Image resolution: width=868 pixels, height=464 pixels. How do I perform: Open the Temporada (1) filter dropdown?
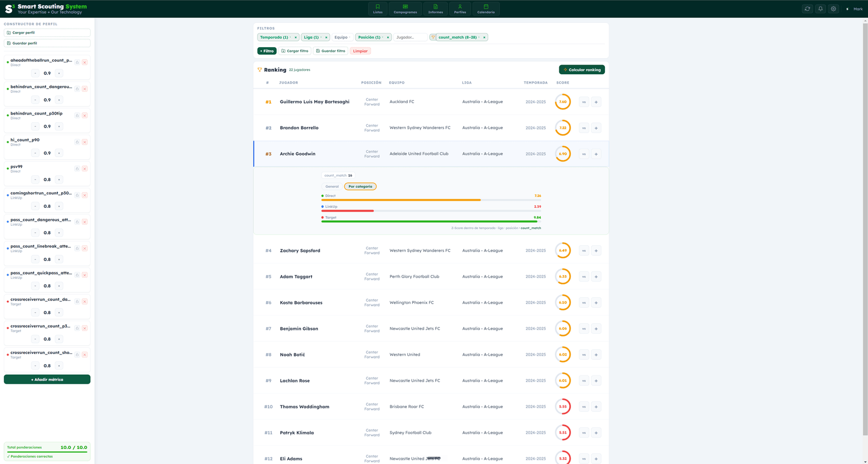tap(275, 37)
